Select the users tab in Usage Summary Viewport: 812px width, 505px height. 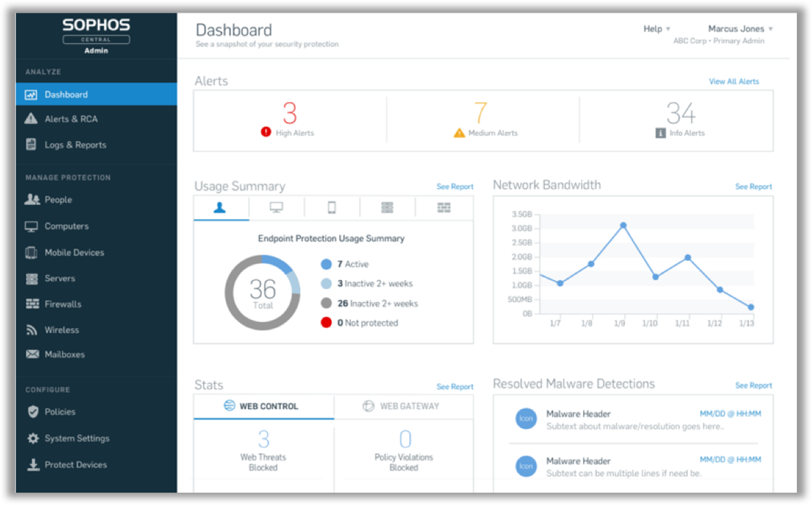[221, 208]
